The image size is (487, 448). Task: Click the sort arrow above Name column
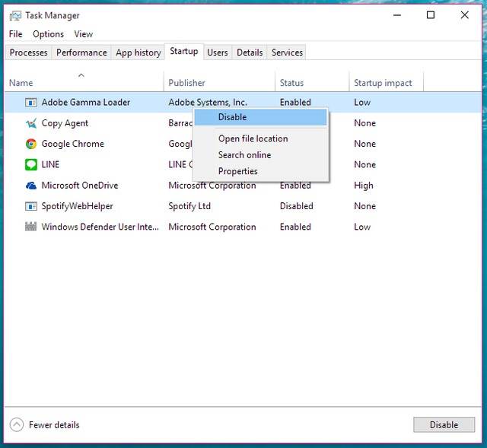tap(81, 75)
